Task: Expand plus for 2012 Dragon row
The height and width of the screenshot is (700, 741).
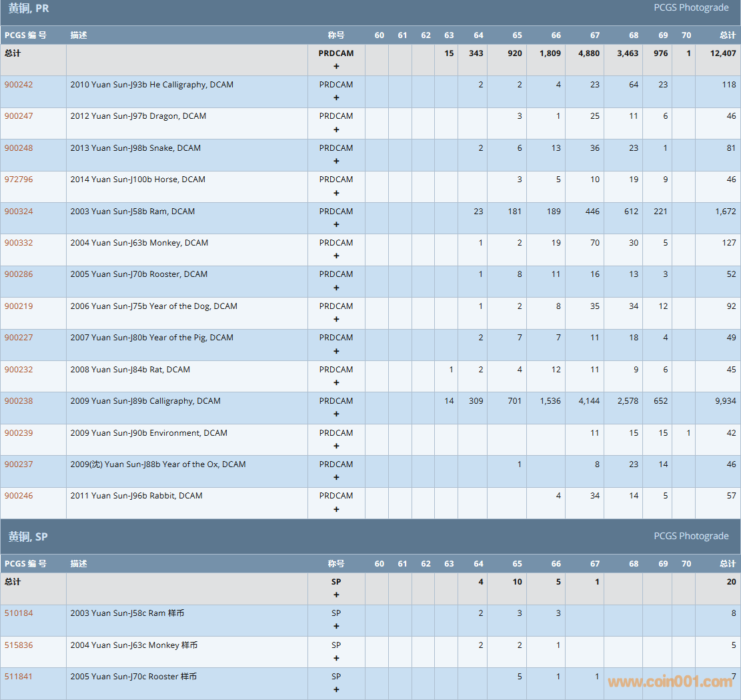Action: (x=336, y=129)
